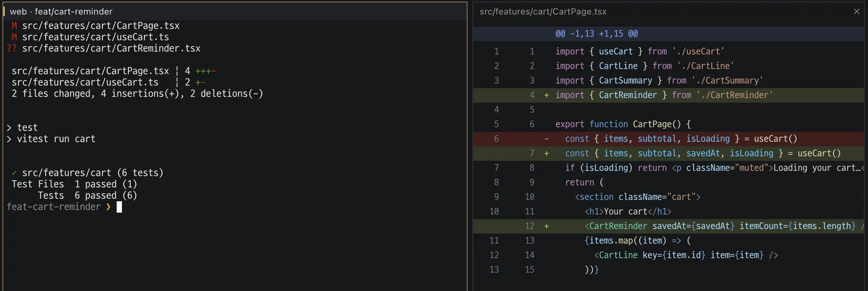The image size is (868, 291).
Task: Click the hunk header '@@ -1,13 +1,15 @@'
Action: click(669, 34)
